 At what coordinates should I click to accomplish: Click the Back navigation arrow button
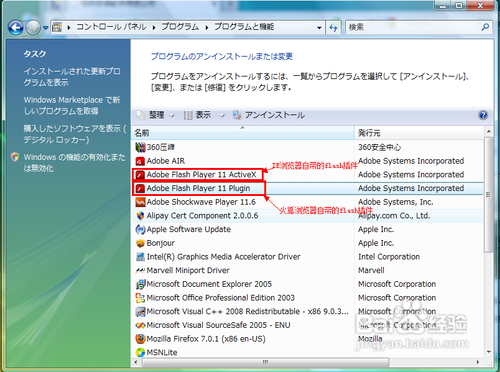(16, 27)
